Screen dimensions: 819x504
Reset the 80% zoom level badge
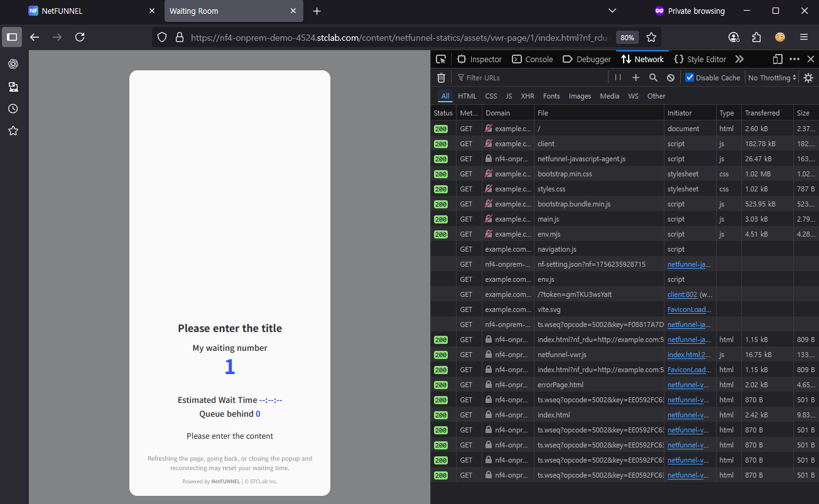627,37
